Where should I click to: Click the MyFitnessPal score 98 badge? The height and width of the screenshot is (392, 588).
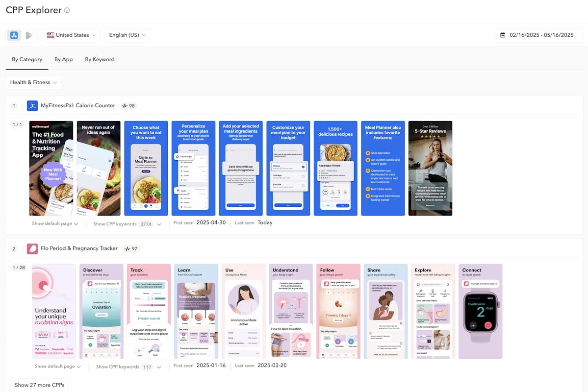[128, 106]
